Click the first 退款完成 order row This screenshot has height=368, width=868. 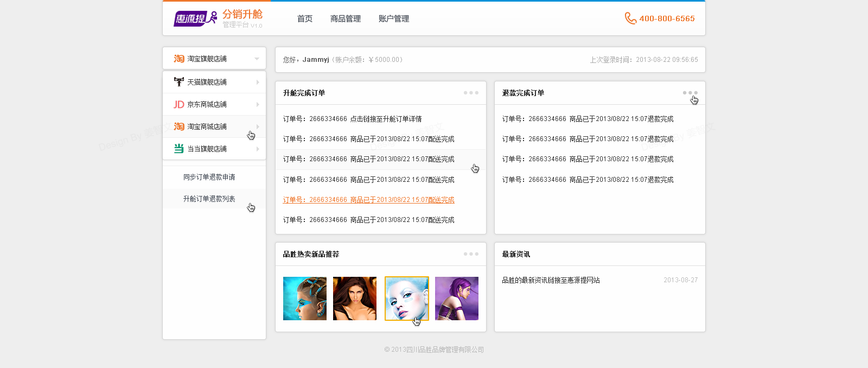click(x=588, y=119)
